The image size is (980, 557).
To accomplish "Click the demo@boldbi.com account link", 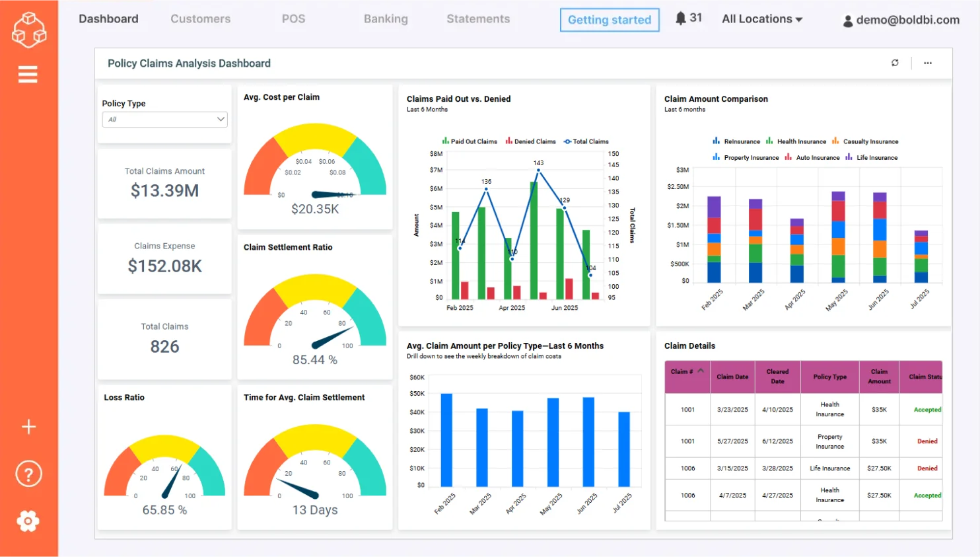I will coord(907,20).
